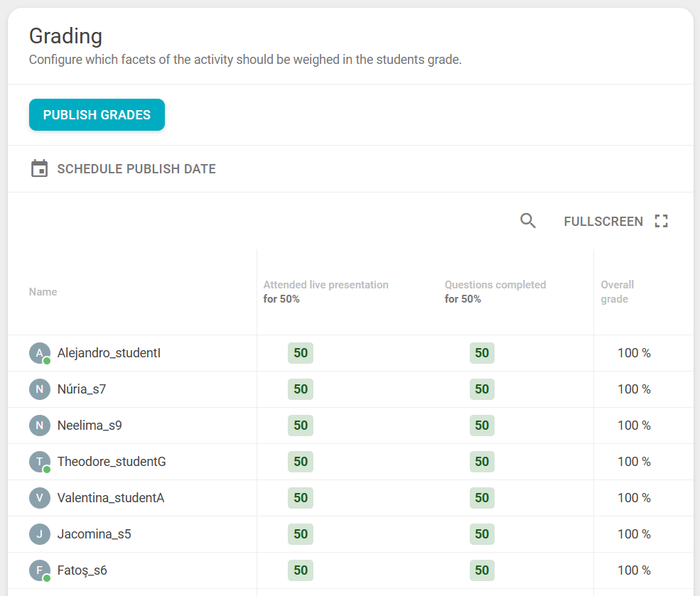700x596 pixels.
Task: Click Neelima_s9 questions completed score
Action: tap(482, 425)
